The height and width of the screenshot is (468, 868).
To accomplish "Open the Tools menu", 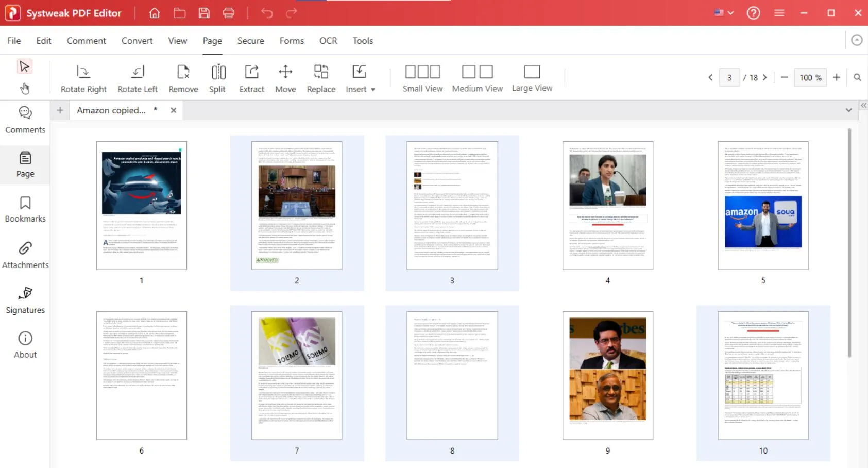I will click(x=363, y=41).
